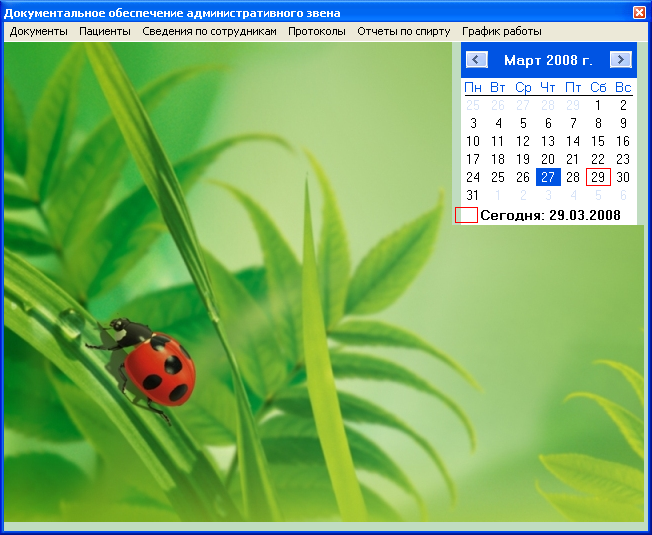Image resolution: width=652 pixels, height=535 pixels.
Task: Select March 4 in the calendar
Action: click(498, 123)
